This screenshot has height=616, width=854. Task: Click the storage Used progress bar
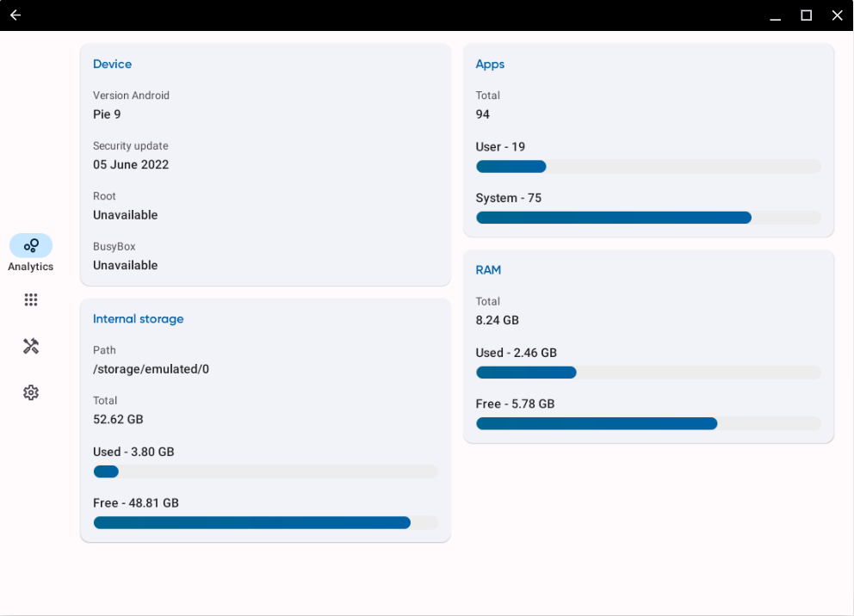pos(265,471)
